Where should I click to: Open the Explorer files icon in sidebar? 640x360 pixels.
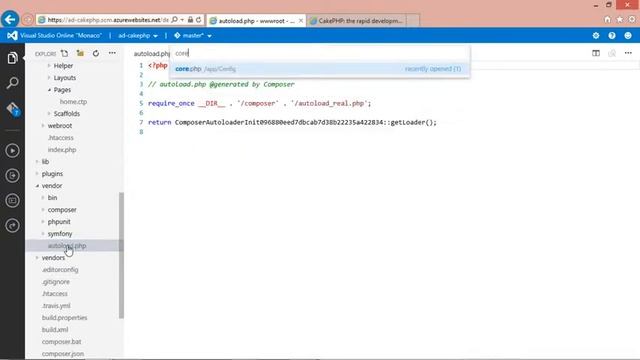[12, 58]
